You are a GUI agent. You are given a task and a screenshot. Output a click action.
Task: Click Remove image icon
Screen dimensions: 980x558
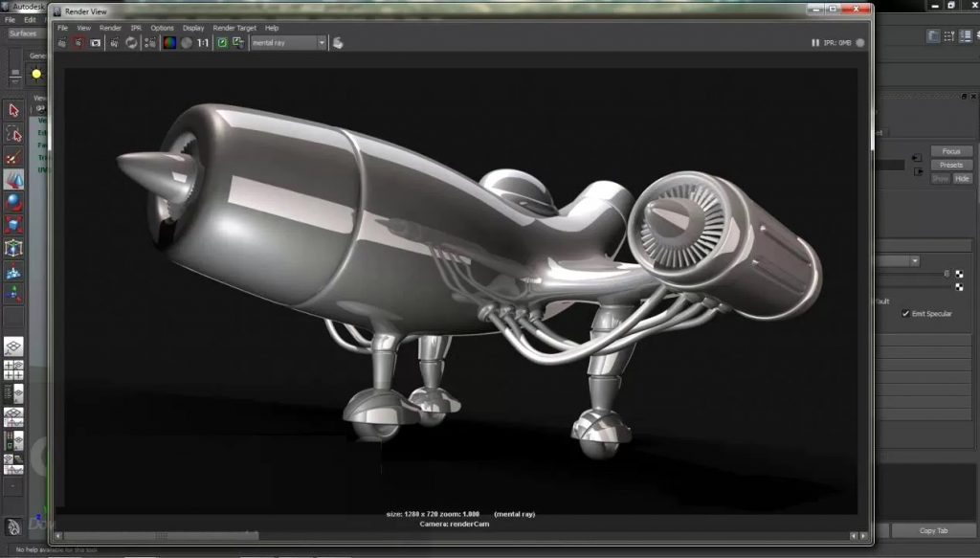point(238,42)
